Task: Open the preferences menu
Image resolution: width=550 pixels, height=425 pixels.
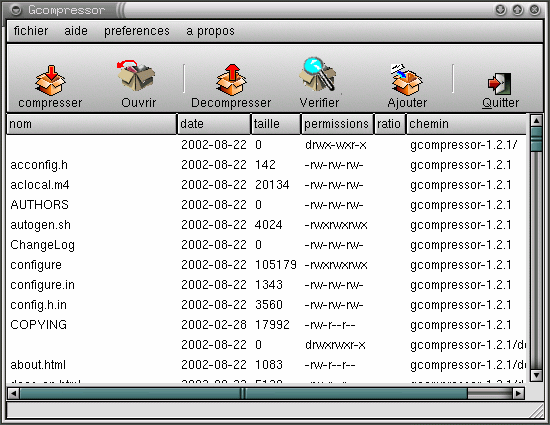Action: [137, 31]
